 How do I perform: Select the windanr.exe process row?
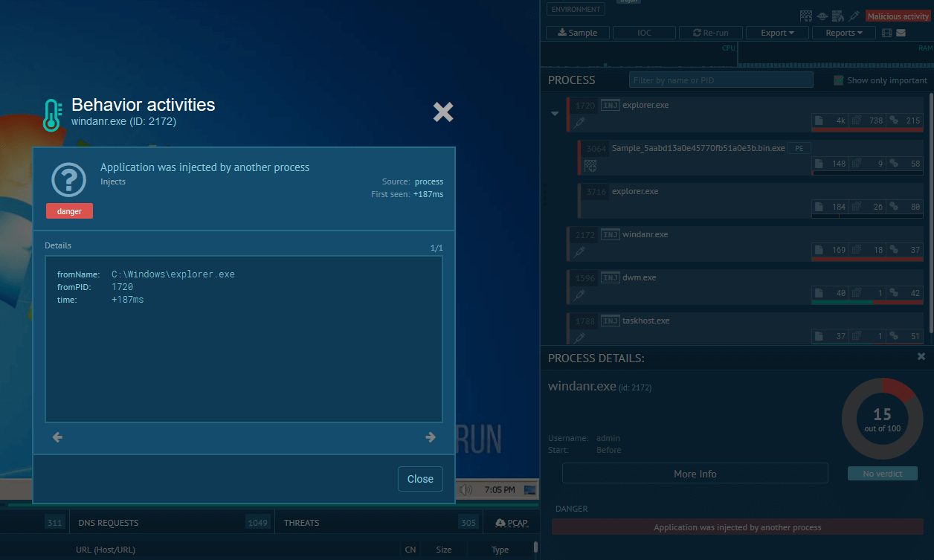(745, 244)
